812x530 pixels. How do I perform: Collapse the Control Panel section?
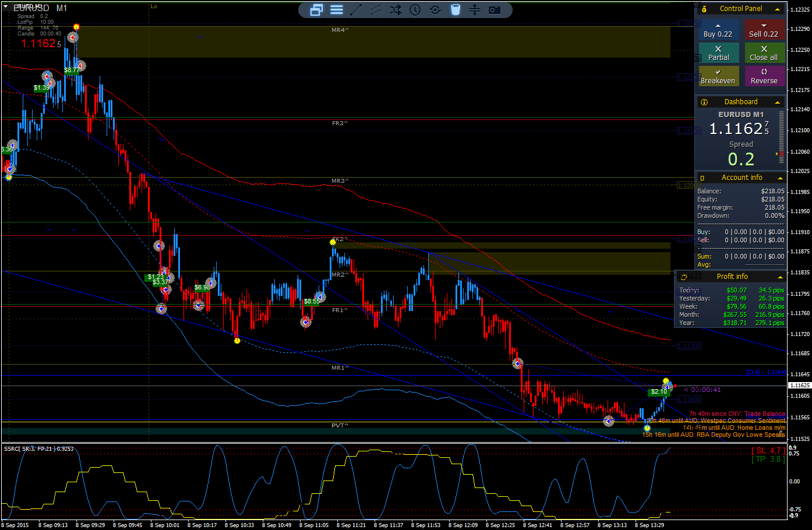pos(778,9)
